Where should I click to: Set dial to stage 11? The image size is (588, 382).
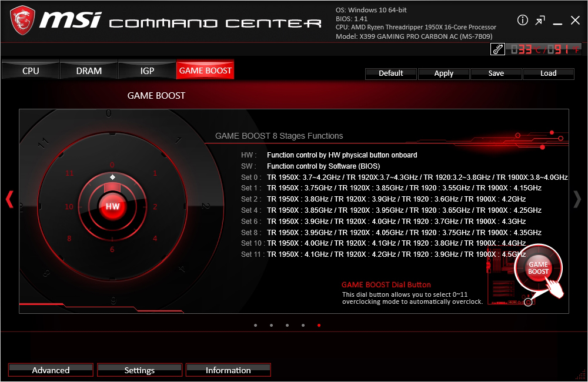[69, 173]
